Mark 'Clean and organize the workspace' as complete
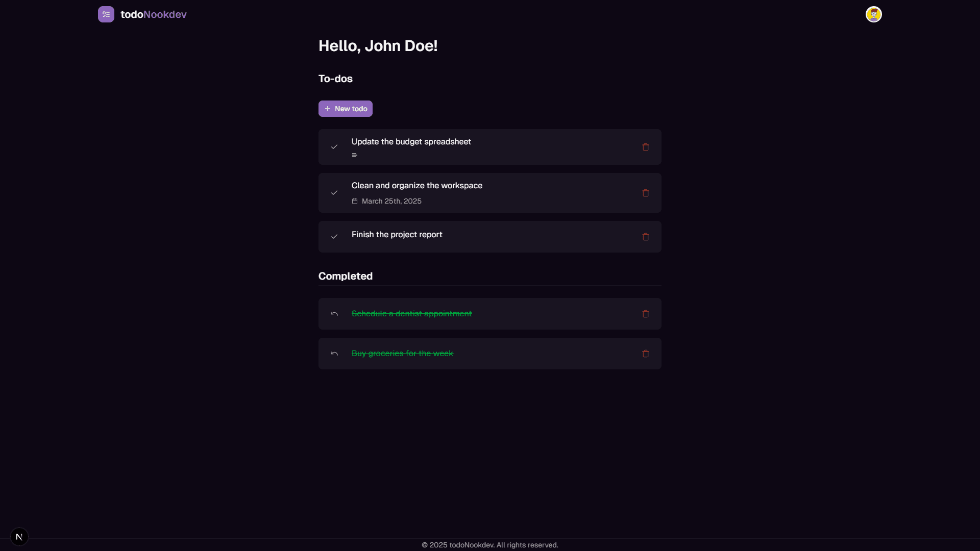 (x=334, y=193)
